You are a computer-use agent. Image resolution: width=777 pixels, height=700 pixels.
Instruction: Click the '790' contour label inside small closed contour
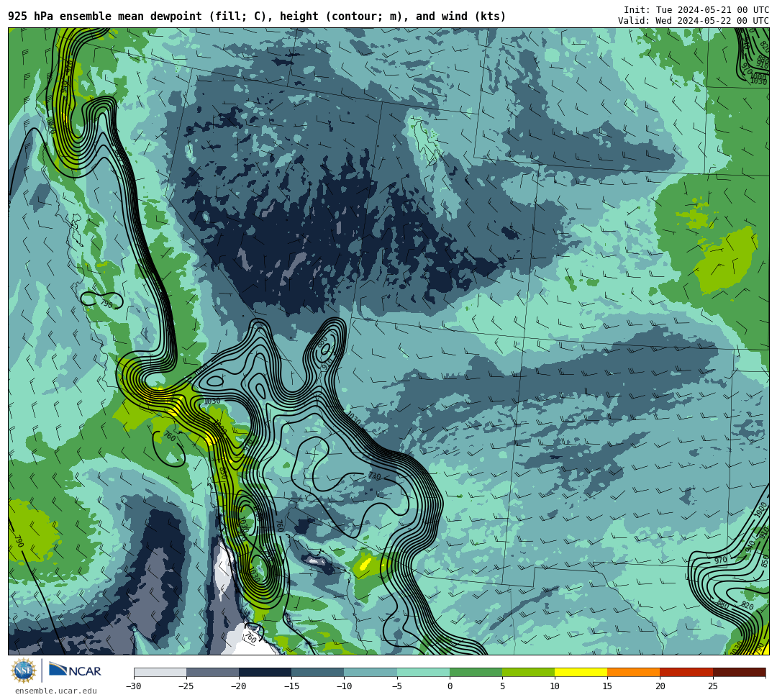point(106,302)
